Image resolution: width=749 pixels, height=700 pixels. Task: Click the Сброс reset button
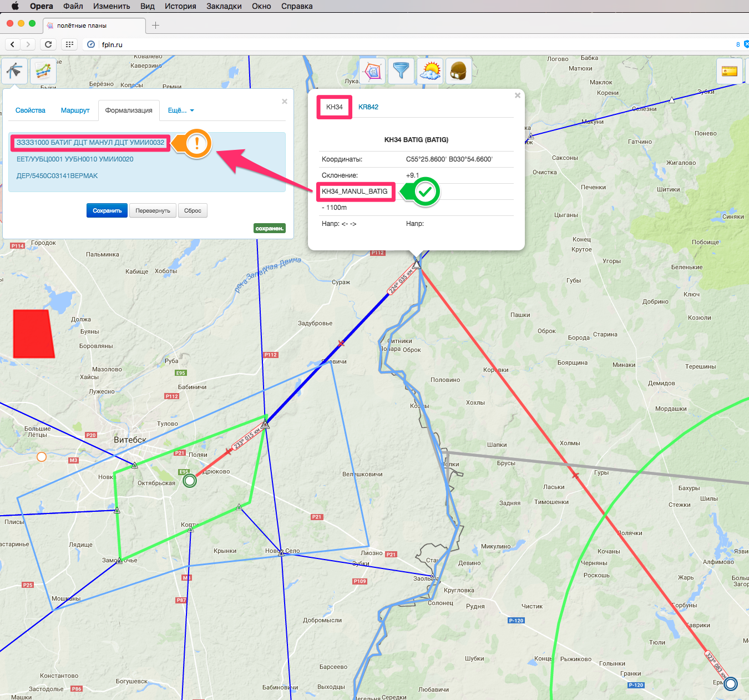[x=193, y=211]
